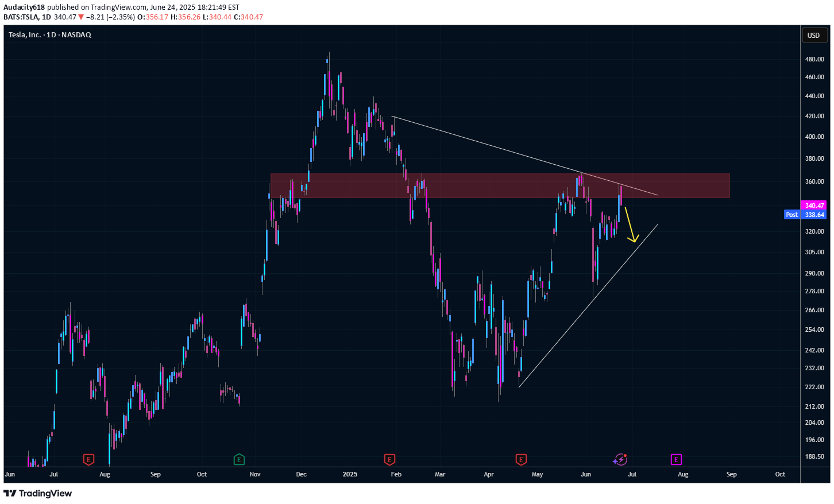Click the 222.00 price axis label
This screenshot has height=504, width=834.
point(814,387)
